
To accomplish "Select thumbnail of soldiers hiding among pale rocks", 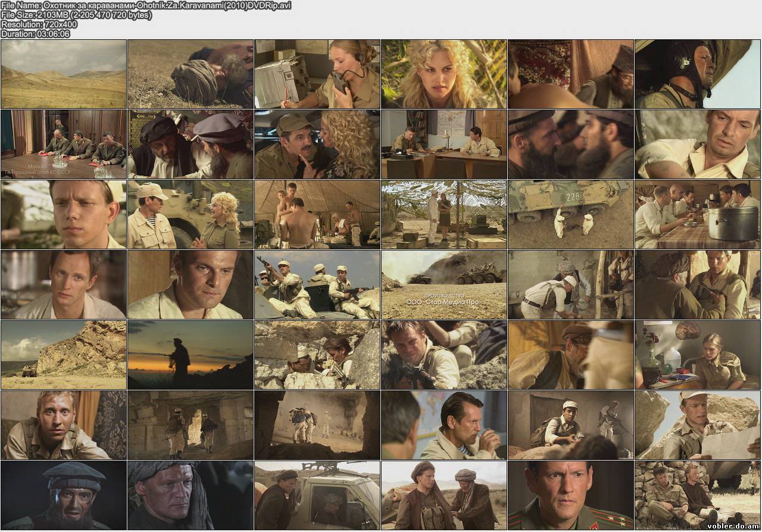I will coord(317,355).
